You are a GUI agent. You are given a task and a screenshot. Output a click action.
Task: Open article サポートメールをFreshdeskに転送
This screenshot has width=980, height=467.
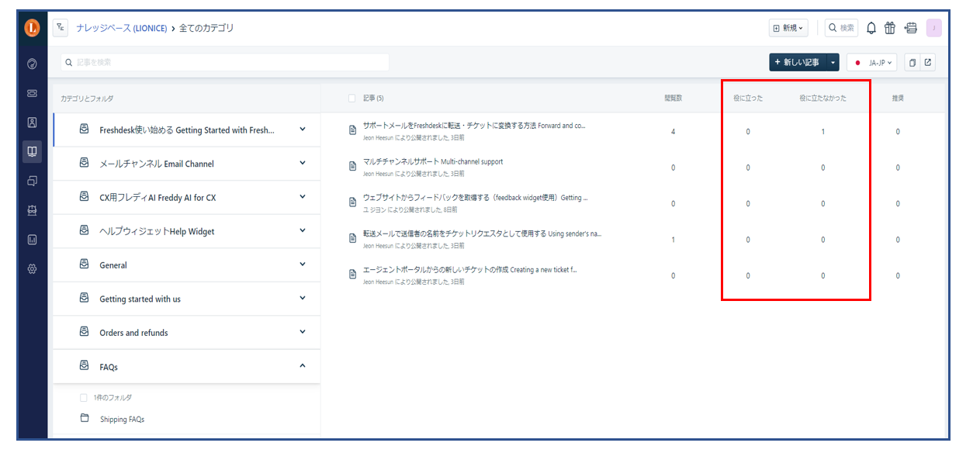click(474, 126)
